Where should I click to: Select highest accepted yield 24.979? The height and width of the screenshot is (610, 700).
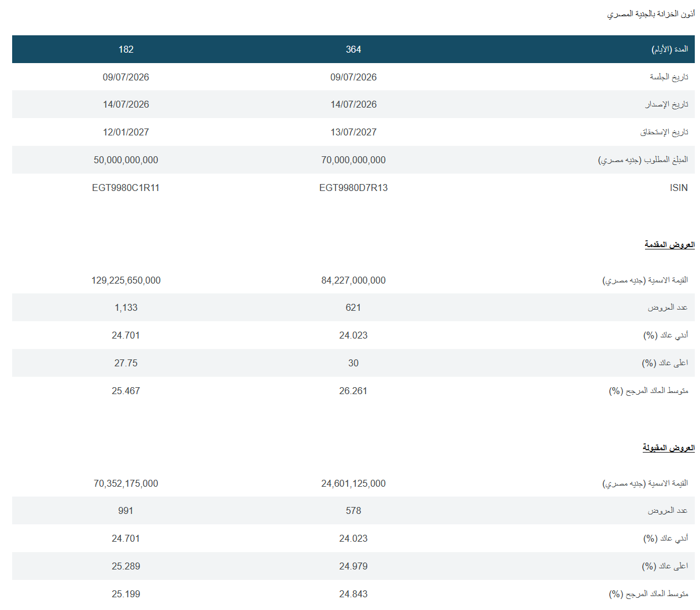tap(353, 566)
